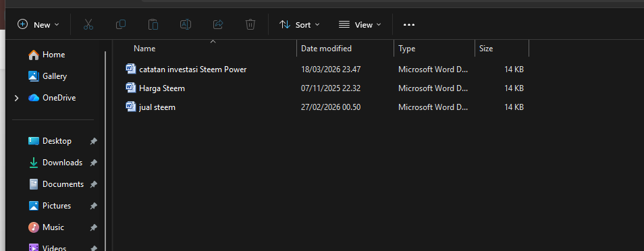The width and height of the screenshot is (644, 251).
Task: Go to Home in navigation pane
Action: [53, 55]
